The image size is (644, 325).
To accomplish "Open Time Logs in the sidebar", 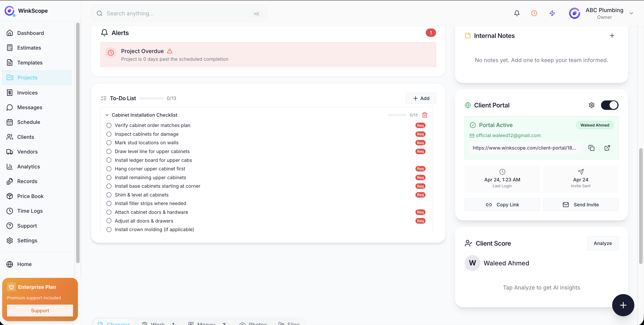I will [37, 211].
